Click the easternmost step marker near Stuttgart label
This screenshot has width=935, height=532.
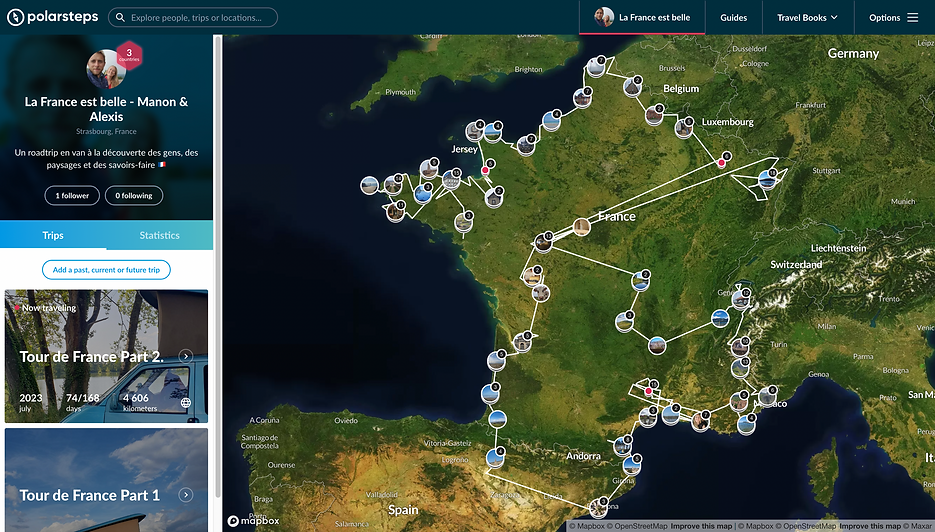pos(767,180)
